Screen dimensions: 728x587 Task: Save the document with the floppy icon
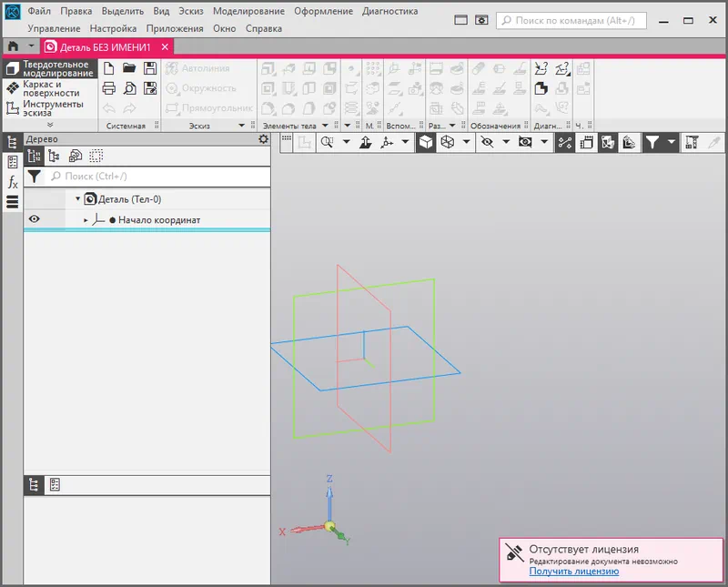(150, 68)
